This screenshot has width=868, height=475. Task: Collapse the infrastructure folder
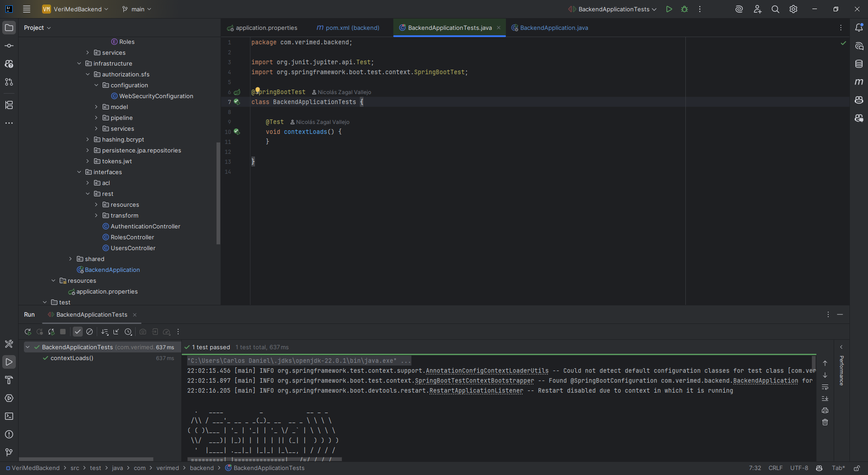click(79, 63)
